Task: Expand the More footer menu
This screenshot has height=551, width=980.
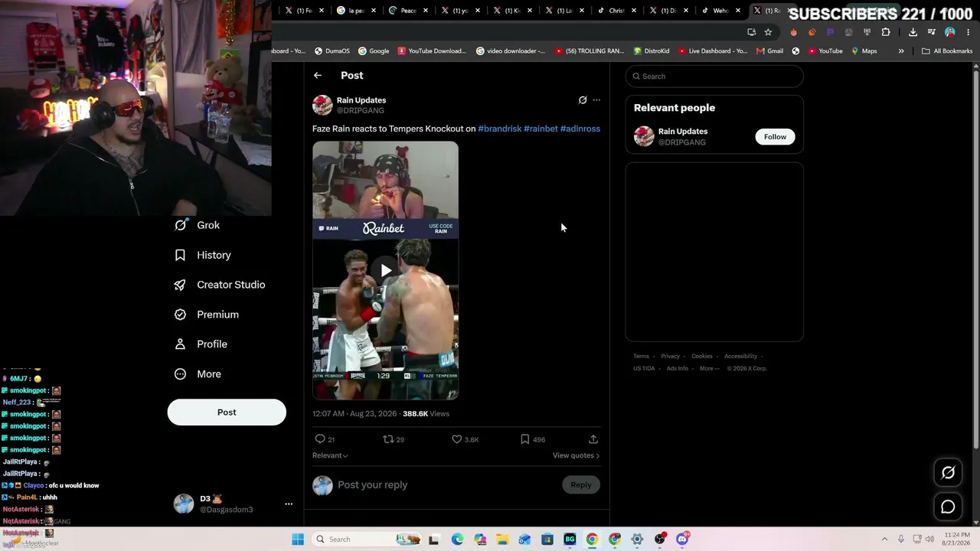Action: point(709,368)
